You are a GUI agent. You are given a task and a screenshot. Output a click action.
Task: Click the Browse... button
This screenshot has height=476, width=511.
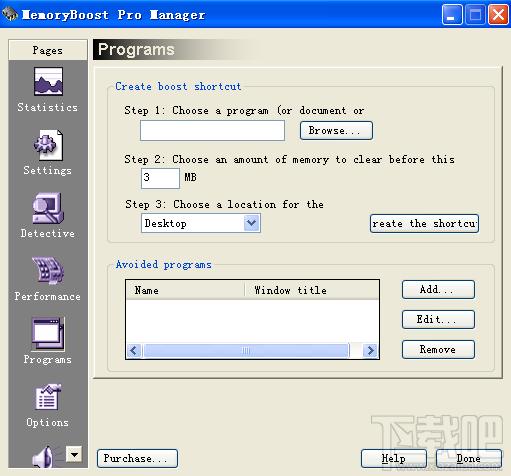336,130
